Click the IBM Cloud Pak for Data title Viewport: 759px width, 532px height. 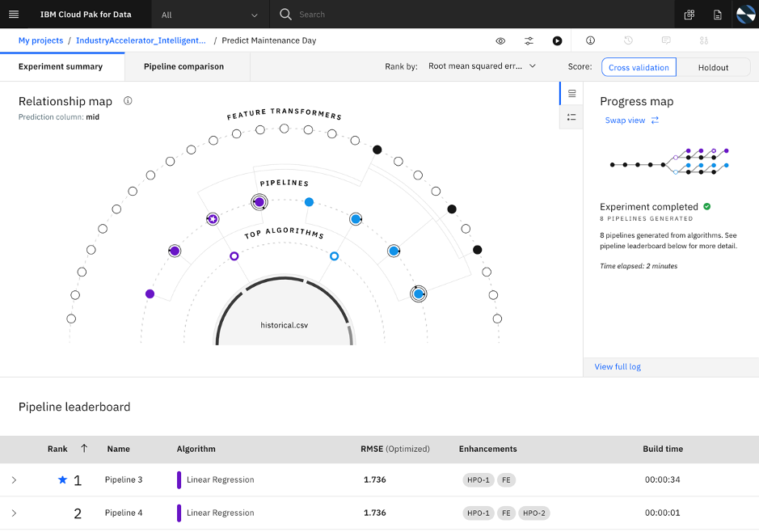86,15
